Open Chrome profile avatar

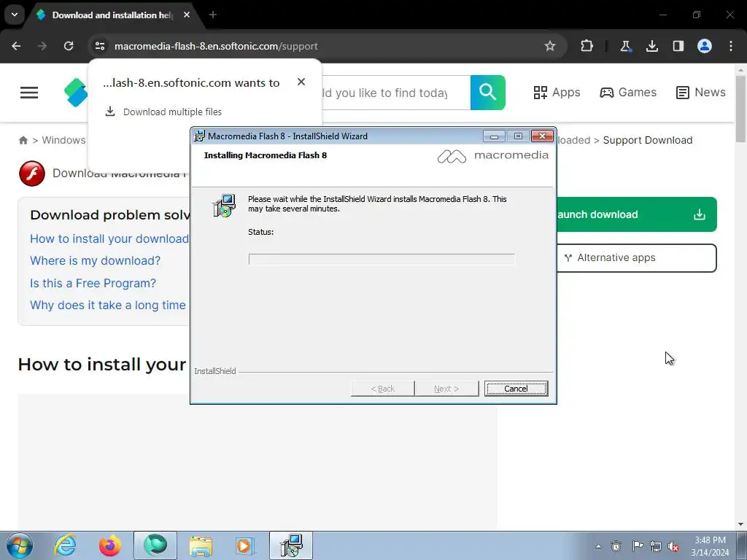(x=705, y=46)
